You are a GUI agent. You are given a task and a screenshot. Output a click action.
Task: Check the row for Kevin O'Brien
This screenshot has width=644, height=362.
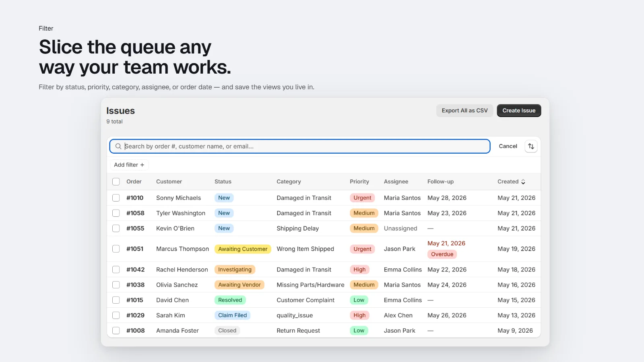pos(116,228)
